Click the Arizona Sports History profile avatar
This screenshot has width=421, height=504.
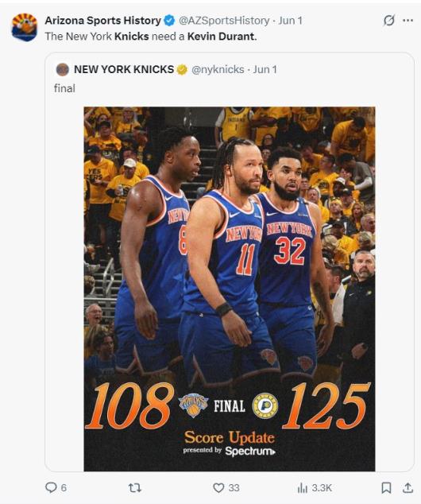pyautogui.click(x=24, y=27)
